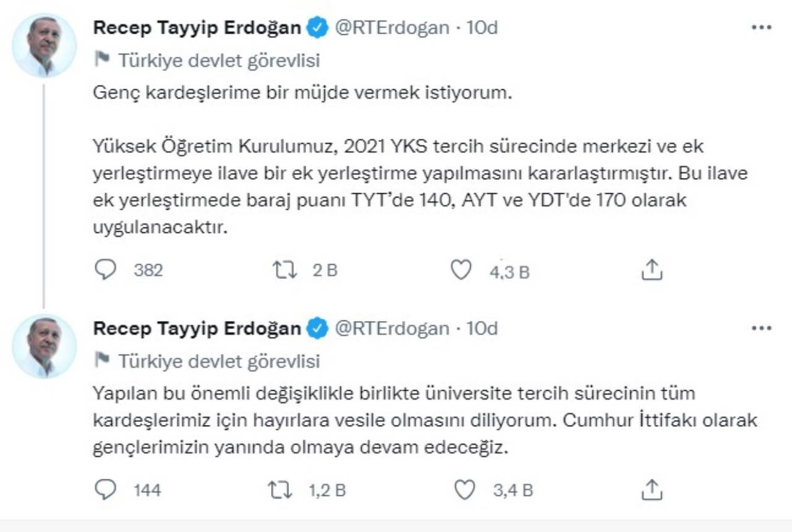Click Türkiye devlet görevlisi label on first tweet
The width and height of the screenshot is (792, 532).
(219, 60)
